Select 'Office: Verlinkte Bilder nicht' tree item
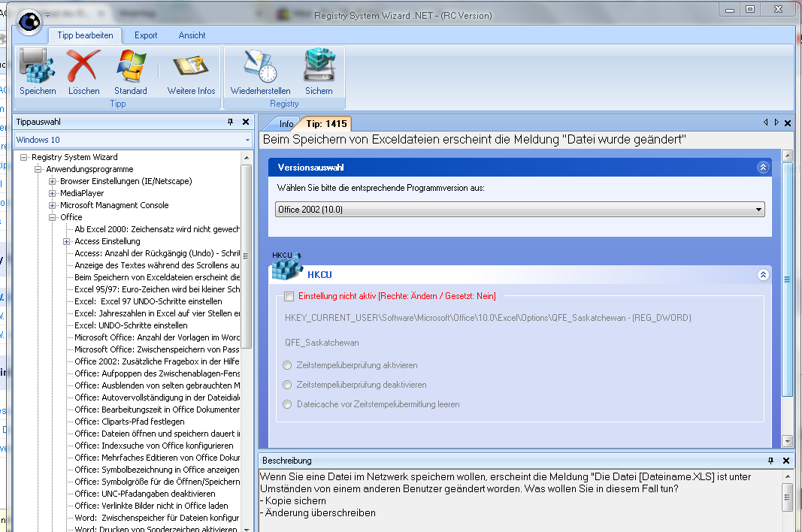The width and height of the screenshot is (802, 532). click(x=151, y=506)
